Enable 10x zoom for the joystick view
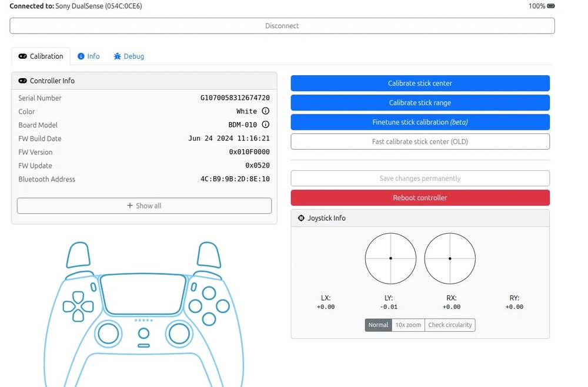The height and width of the screenshot is (387, 588). pos(407,325)
